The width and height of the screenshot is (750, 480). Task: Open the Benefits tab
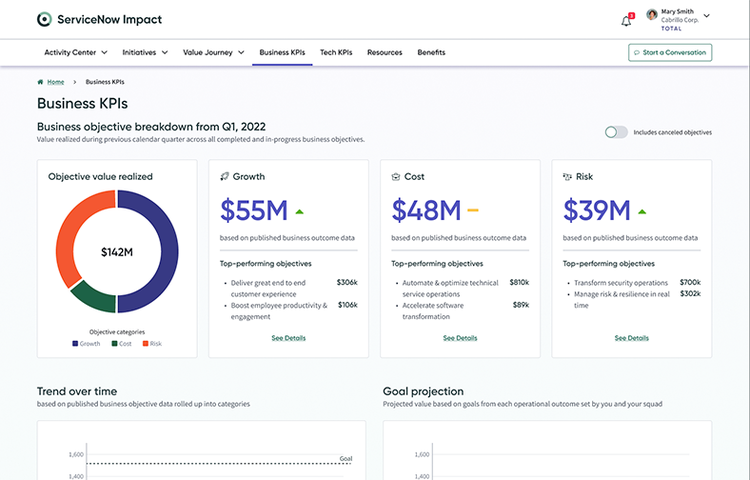[x=431, y=52]
